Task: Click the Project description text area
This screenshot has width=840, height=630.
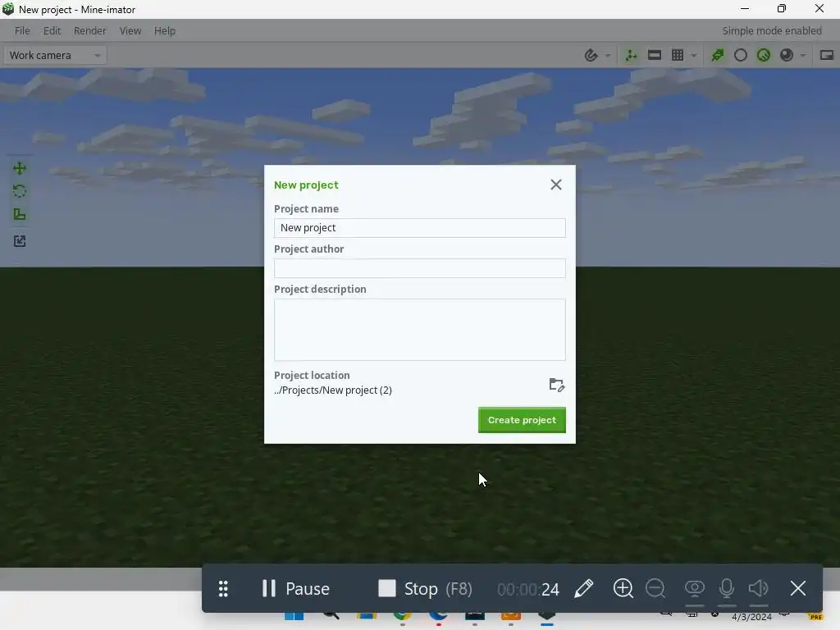Action: click(419, 330)
